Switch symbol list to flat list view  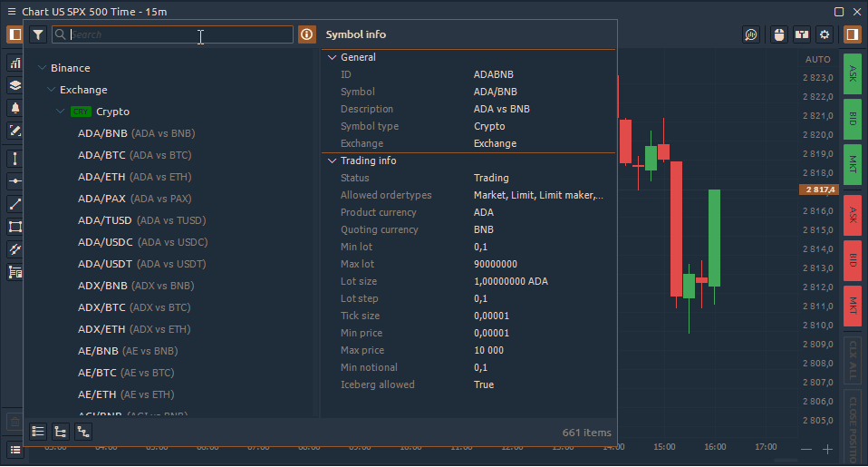[x=38, y=432]
